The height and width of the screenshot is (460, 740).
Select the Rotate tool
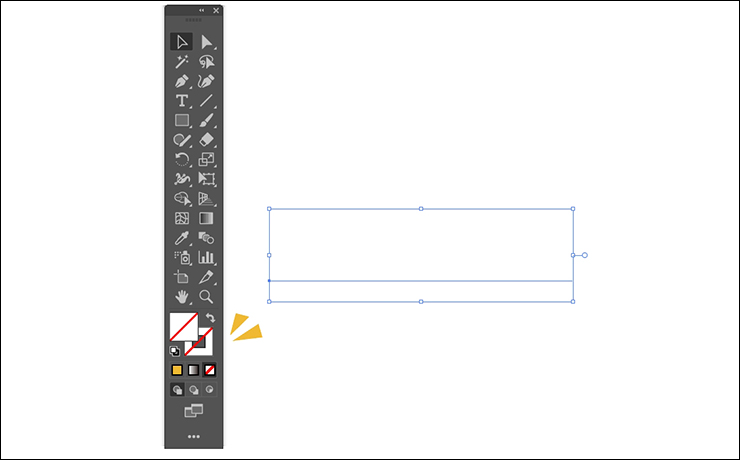coord(182,159)
